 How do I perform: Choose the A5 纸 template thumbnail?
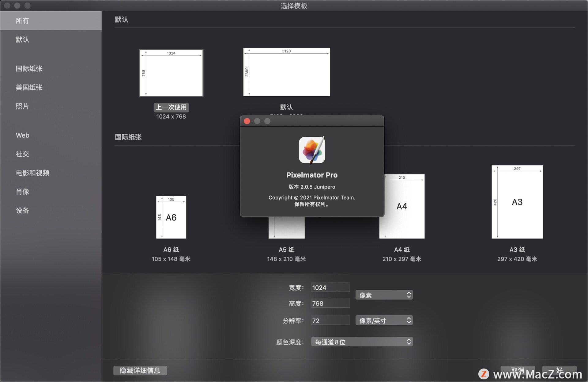[286, 227]
